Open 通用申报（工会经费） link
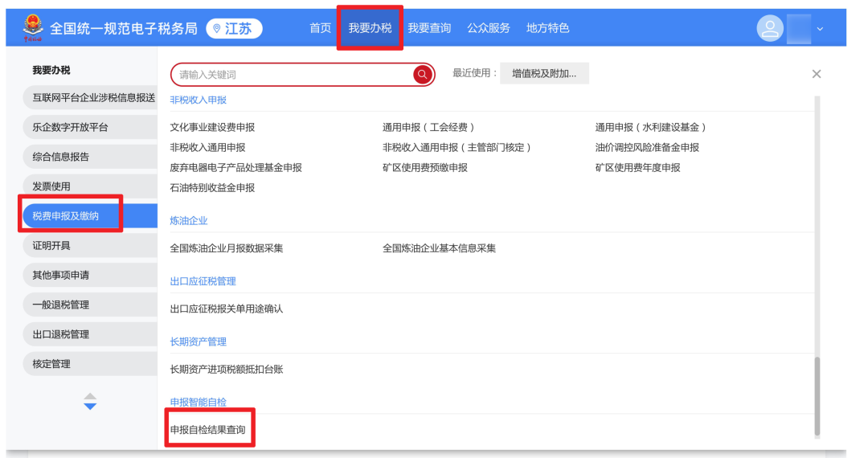 (428, 127)
